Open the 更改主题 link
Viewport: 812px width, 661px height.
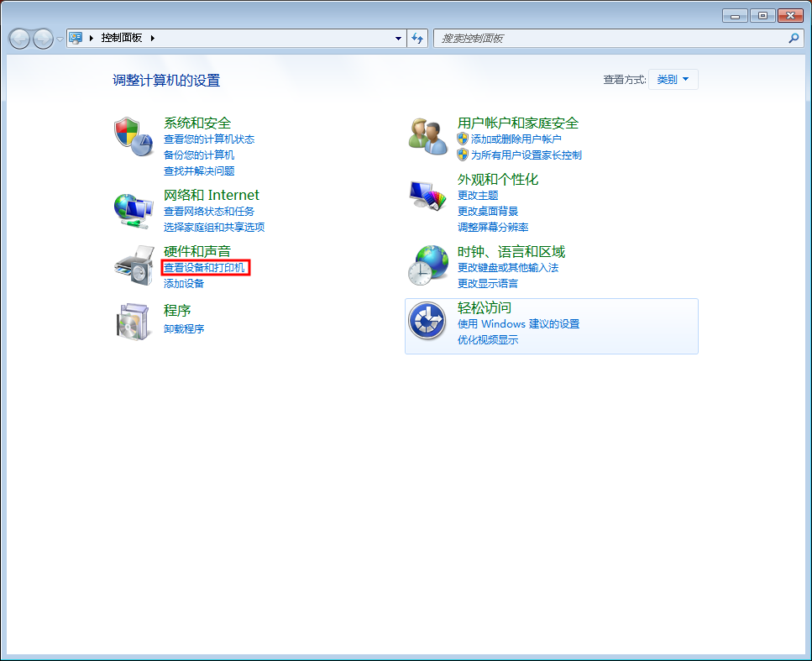pyautogui.click(x=478, y=196)
